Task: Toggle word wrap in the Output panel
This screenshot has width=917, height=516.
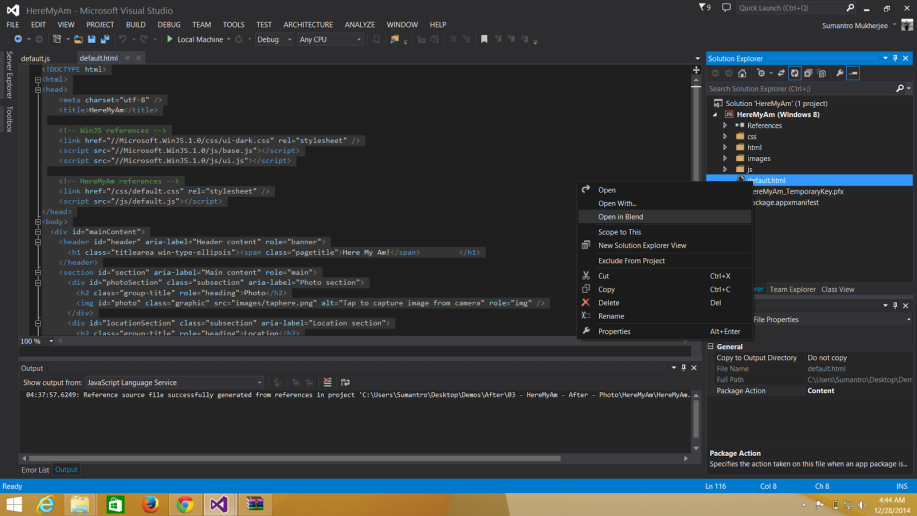Action: pyautogui.click(x=345, y=382)
